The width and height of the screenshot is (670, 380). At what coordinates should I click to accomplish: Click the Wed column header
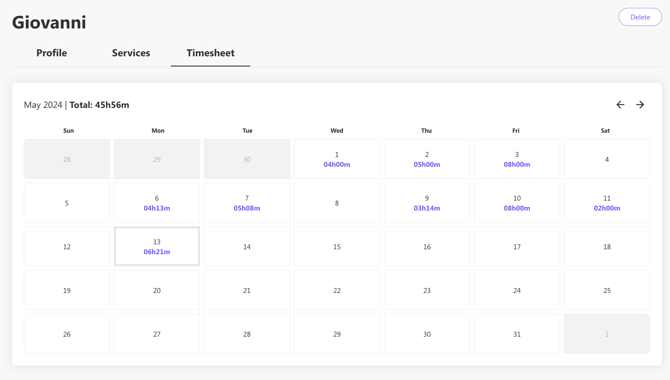(x=337, y=130)
